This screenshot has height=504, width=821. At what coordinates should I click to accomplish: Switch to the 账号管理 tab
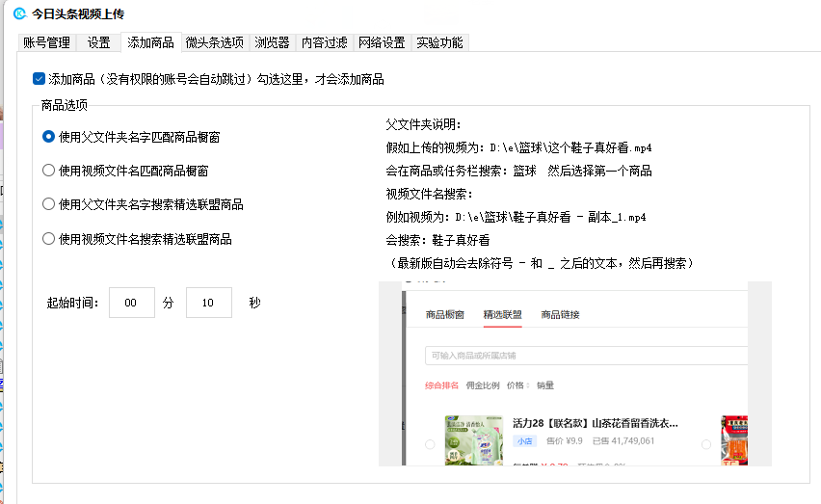point(46,42)
